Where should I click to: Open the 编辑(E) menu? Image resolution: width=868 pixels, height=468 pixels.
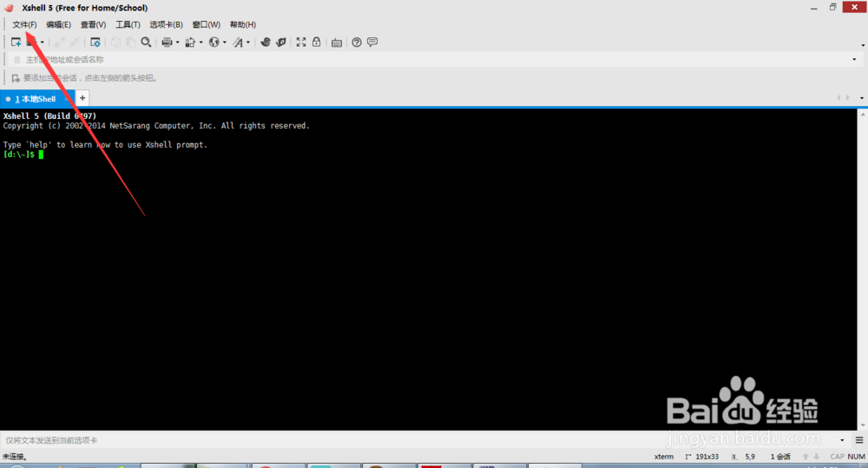tap(58, 24)
